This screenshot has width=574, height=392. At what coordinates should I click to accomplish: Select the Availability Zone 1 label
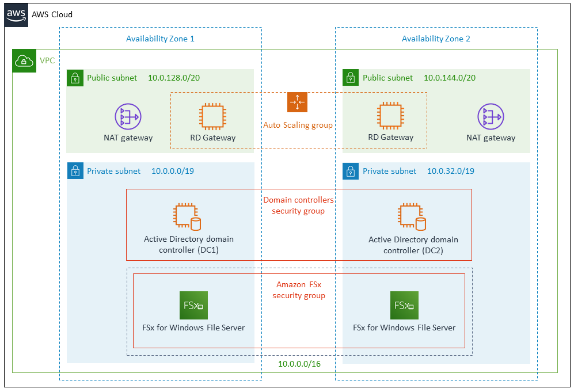click(x=160, y=39)
